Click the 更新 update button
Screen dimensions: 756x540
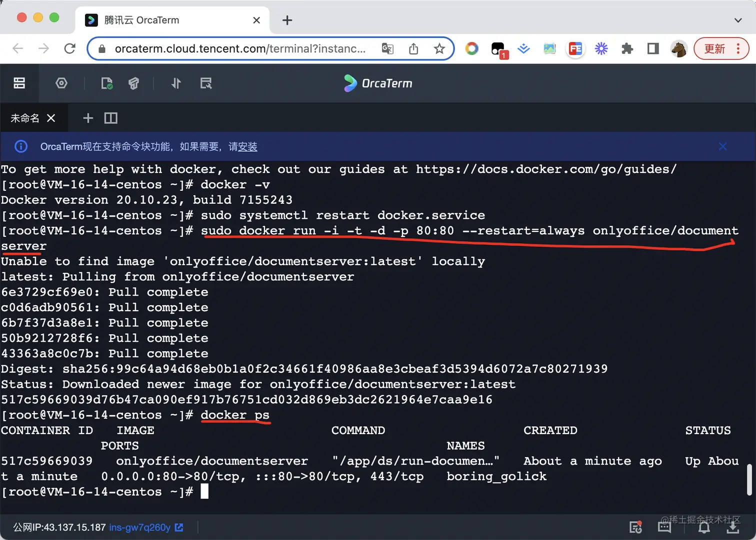714,48
